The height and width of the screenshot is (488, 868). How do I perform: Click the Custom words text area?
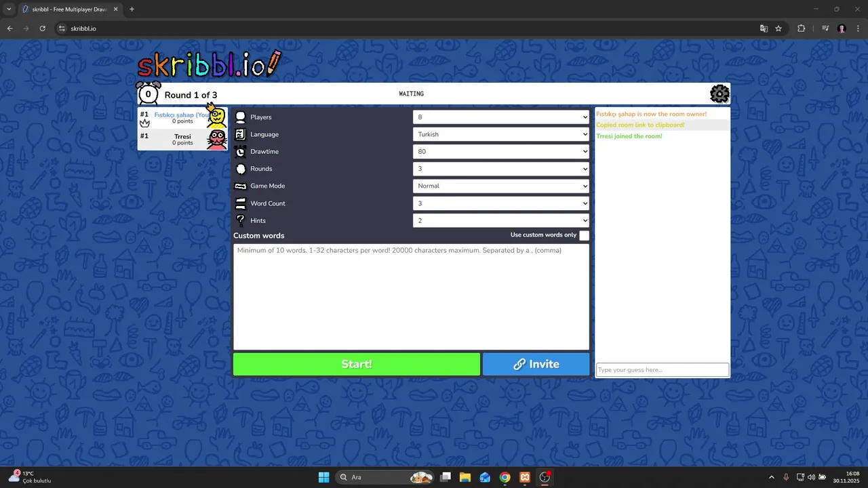tap(411, 297)
